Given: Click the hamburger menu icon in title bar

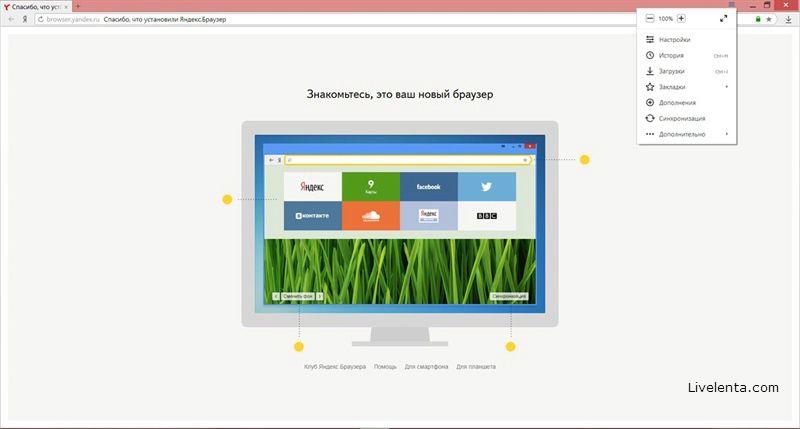Looking at the screenshot, I should pos(732,5).
